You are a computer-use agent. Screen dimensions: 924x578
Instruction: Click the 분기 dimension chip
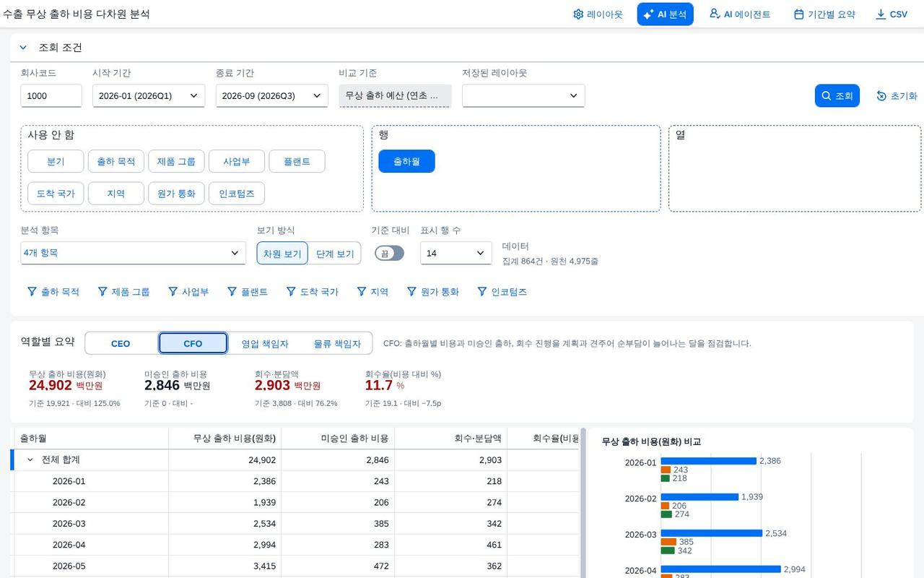(x=56, y=161)
